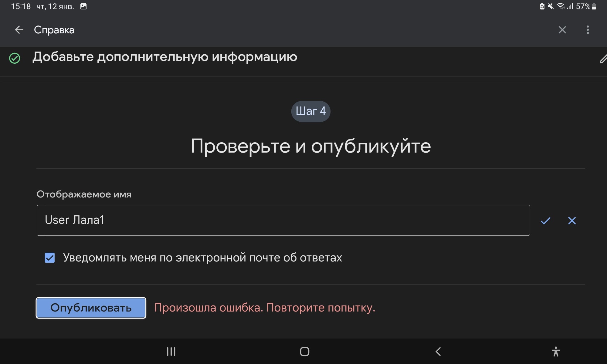
Task: Click the error text Произошла ошибка
Action: 265,308
